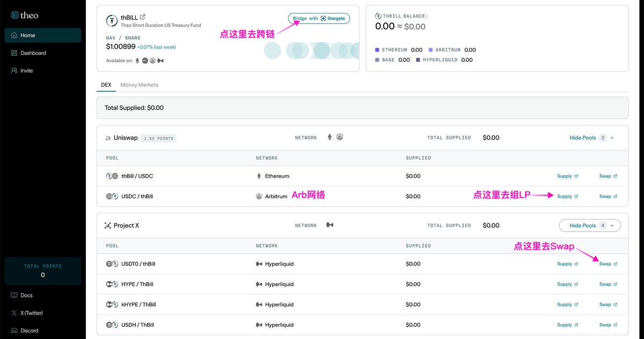The image size is (644, 339).
Task: Click thBill / USDC pool token pair icon
Action: pos(112,176)
